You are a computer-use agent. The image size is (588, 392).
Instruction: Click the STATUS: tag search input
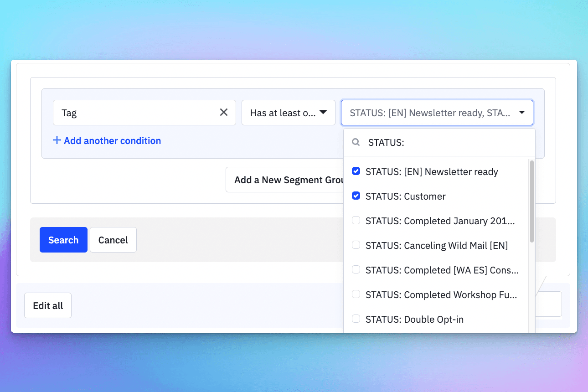pyautogui.click(x=439, y=143)
